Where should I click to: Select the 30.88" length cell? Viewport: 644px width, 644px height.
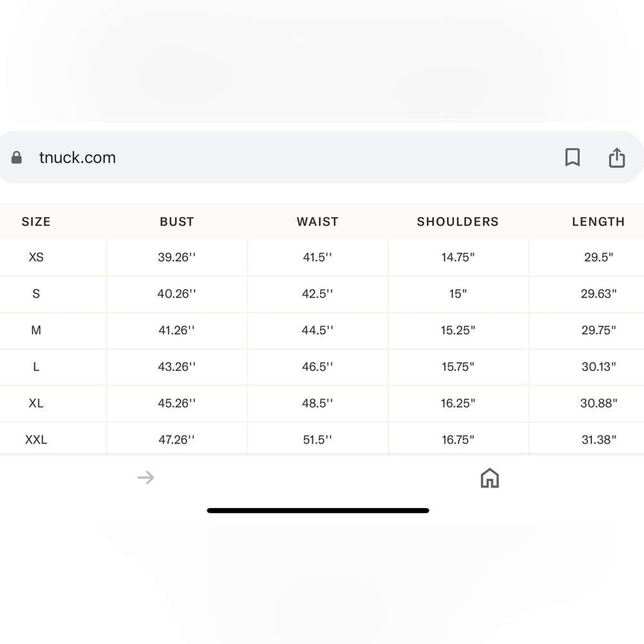[x=598, y=403]
